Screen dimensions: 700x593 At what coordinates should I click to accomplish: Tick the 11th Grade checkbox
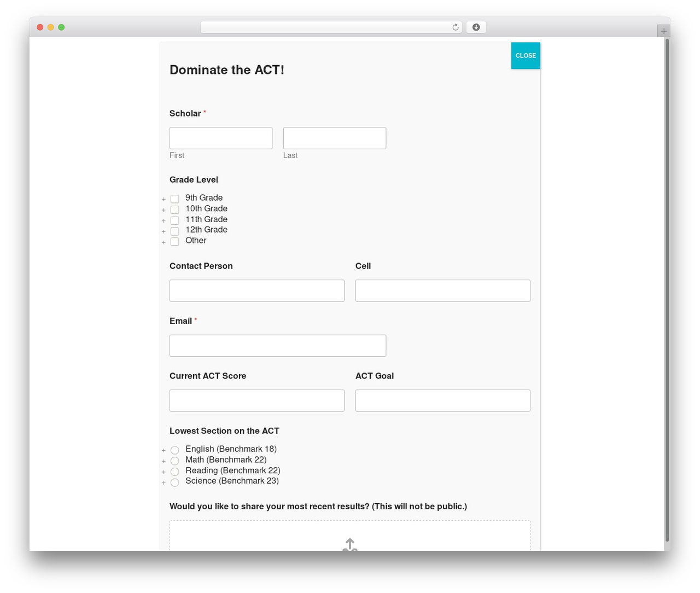tap(175, 220)
